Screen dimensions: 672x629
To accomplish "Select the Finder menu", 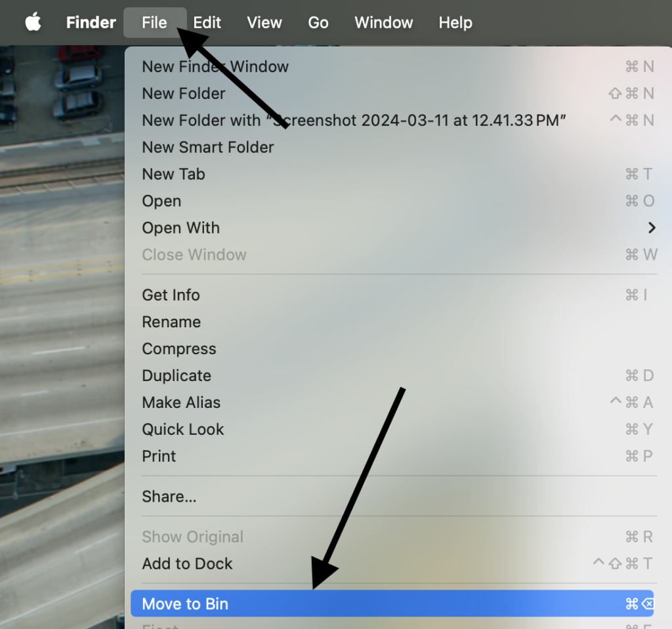I will tap(91, 22).
